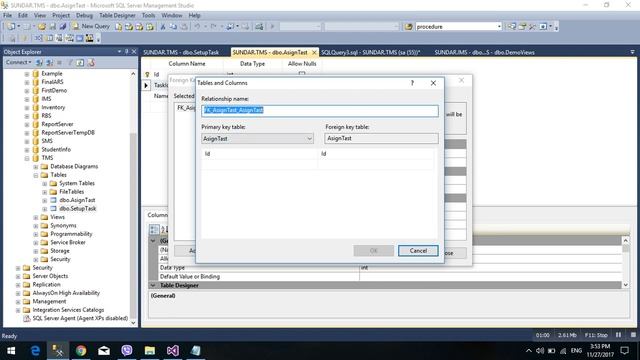The height and width of the screenshot is (360, 640).
Task: Open the procedure find combo box dropdown arrow
Action: tap(499, 27)
